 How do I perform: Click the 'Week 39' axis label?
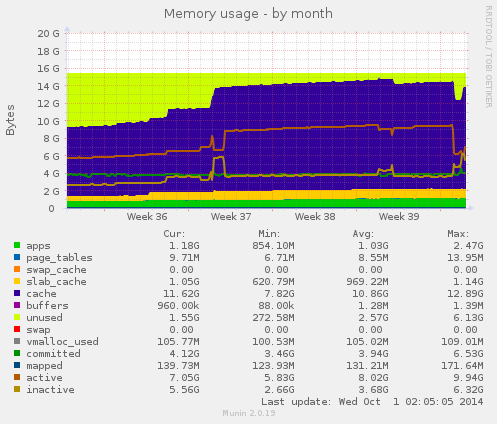coord(399,217)
